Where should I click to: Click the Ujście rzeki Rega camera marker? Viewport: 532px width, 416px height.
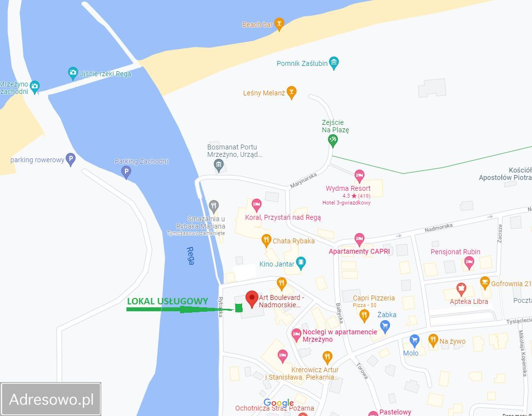click(x=73, y=74)
